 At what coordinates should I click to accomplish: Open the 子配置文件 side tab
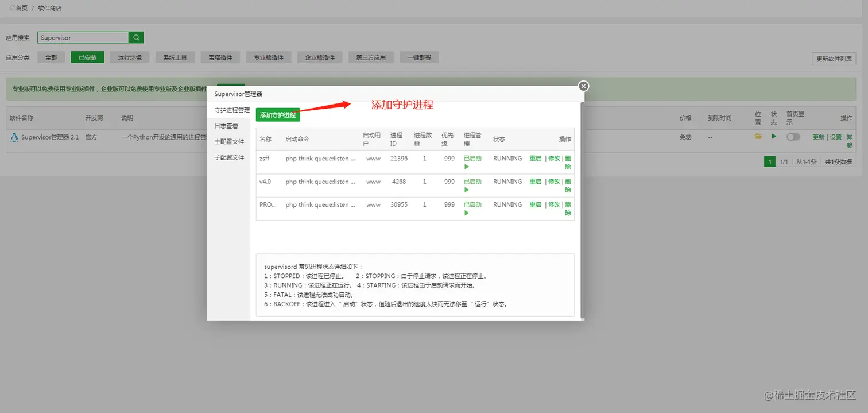click(229, 157)
